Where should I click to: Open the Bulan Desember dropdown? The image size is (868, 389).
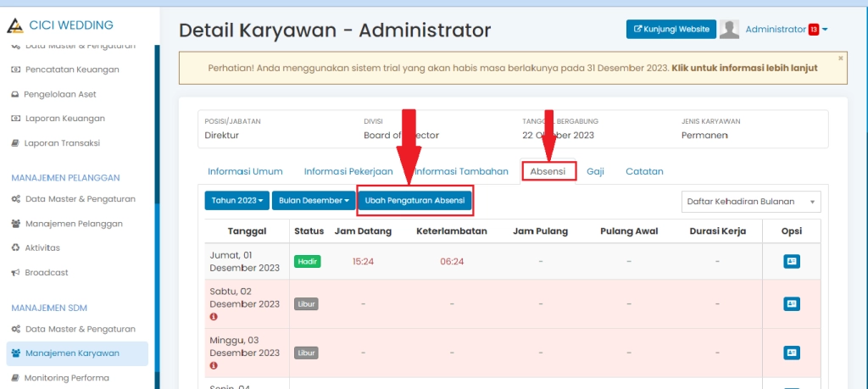click(314, 201)
